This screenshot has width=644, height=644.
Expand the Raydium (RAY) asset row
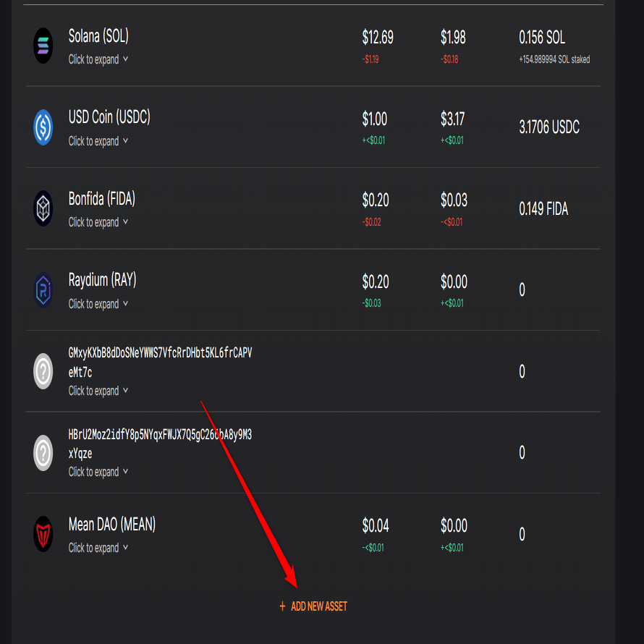(98, 304)
